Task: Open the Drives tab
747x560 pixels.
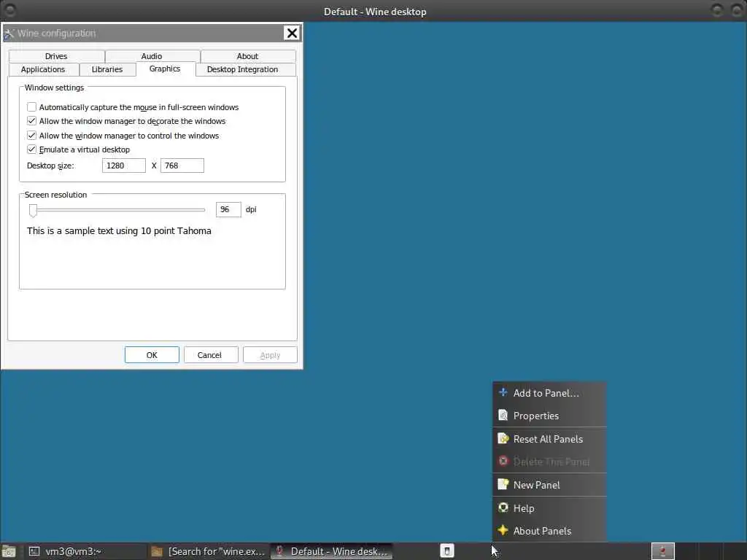Action: [56, 56]
